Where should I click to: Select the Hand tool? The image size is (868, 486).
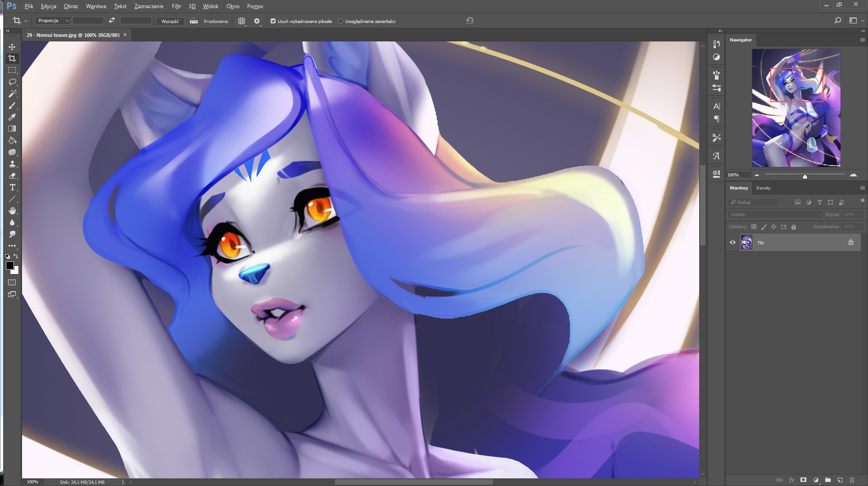(12, 211)
